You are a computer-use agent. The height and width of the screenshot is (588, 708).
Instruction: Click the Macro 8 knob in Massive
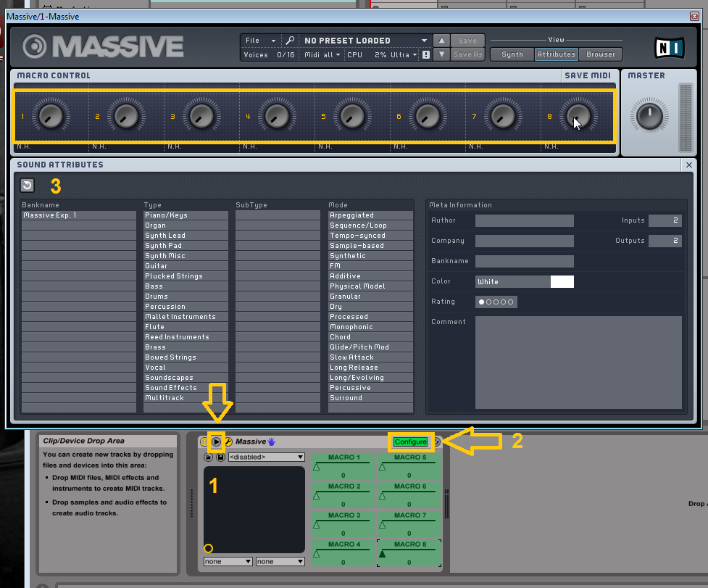pos(579,116)
